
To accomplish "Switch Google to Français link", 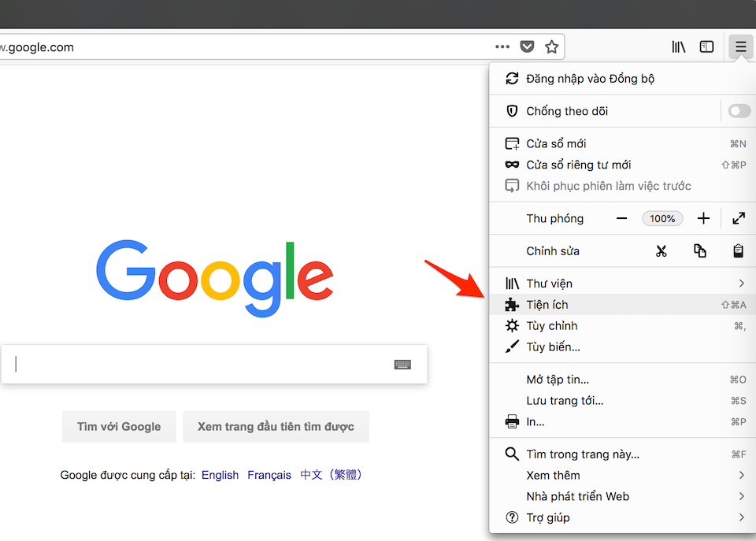I will click(269, 476).
